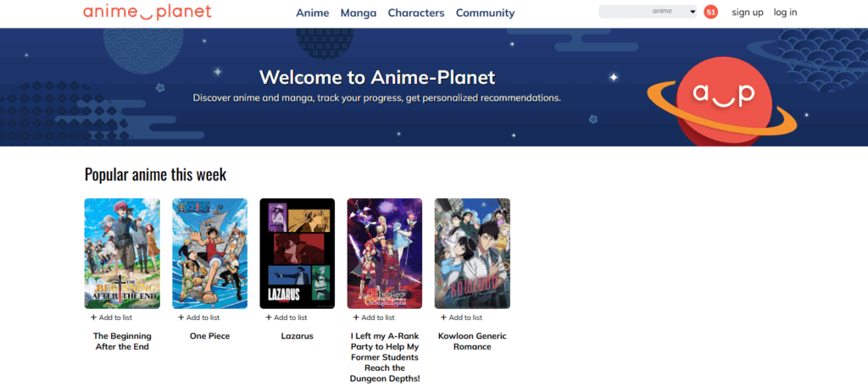Viewport: 868px width, 392px height.
Task: Select The Beginning After the End poster
Action: click(122, 253)
